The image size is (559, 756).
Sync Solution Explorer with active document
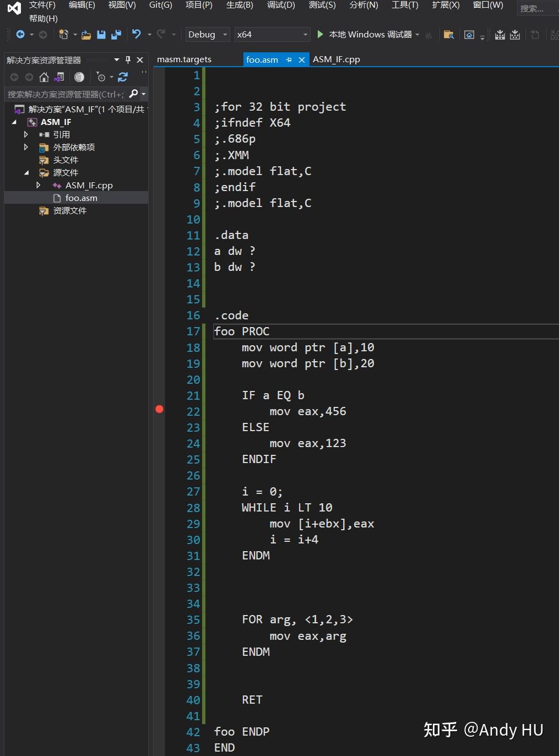[x=59, y=77]
